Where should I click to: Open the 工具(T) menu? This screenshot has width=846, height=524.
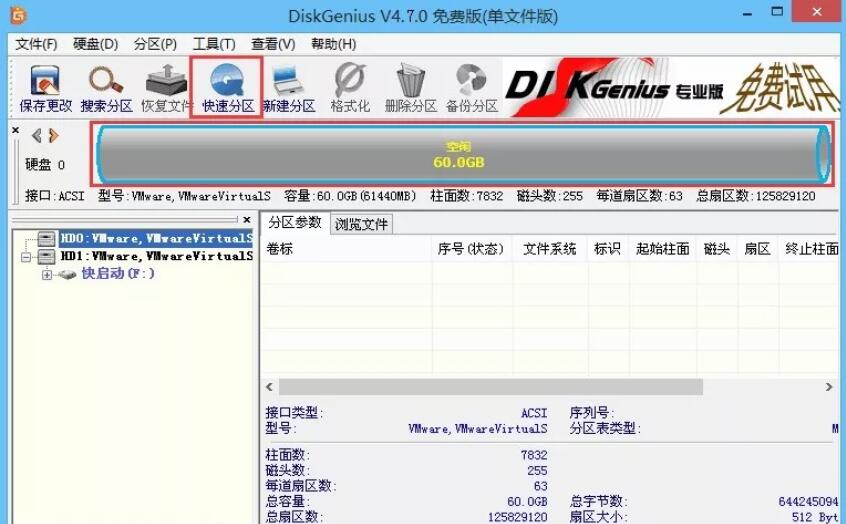tap(213, 44)
